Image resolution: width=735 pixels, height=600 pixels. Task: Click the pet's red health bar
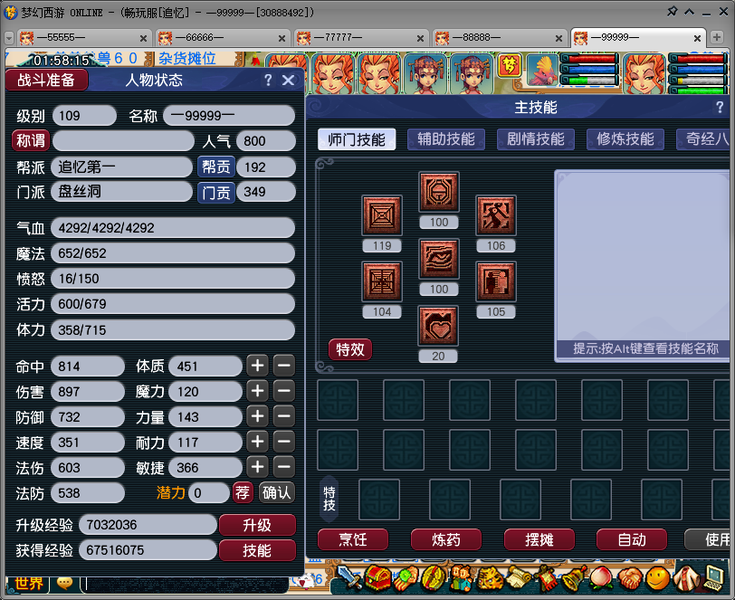[x=592, y=59]
